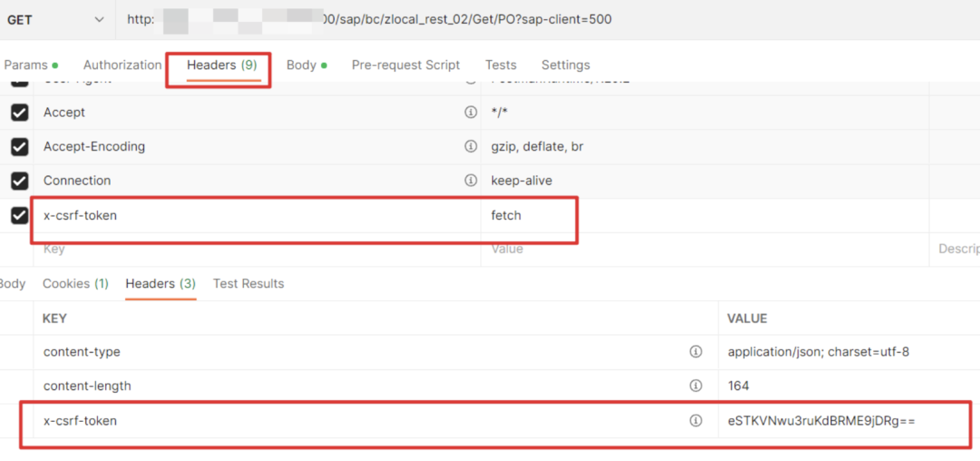Toggle the Connection header checkbox
980x461 pixels.
(19, 181)
